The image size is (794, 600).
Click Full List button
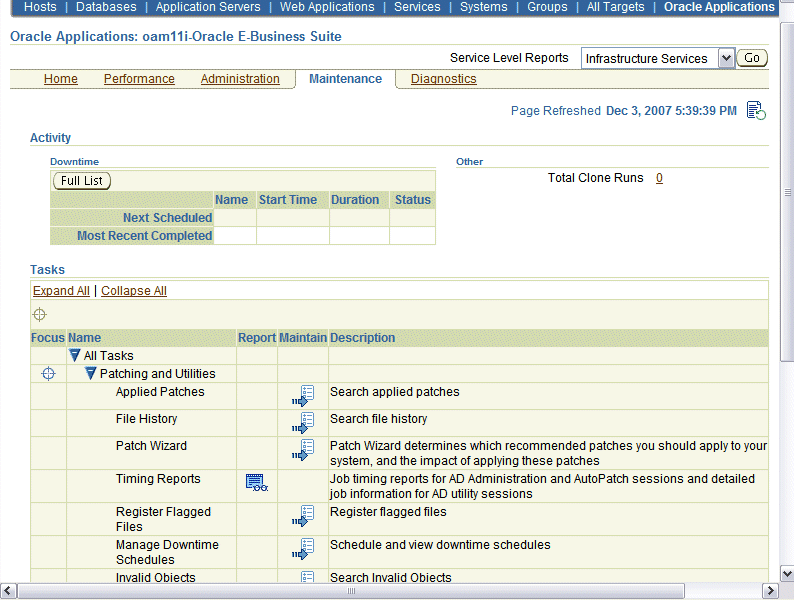click(82, 181)
